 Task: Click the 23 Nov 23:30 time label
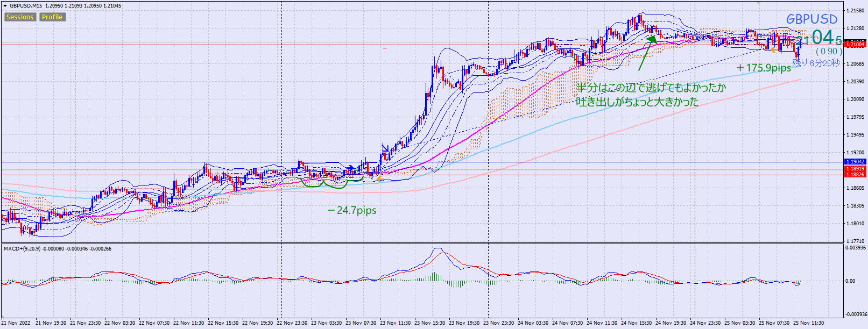(499, 323)
